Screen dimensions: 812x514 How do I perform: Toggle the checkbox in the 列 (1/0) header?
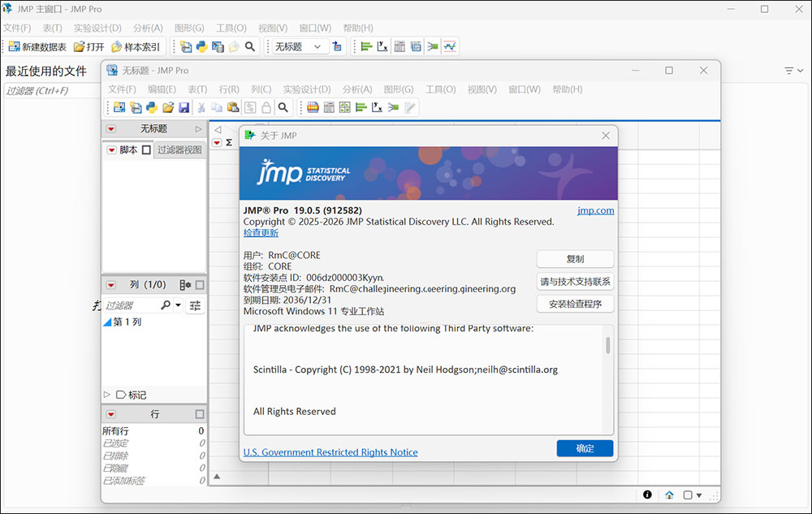point(200,285)
